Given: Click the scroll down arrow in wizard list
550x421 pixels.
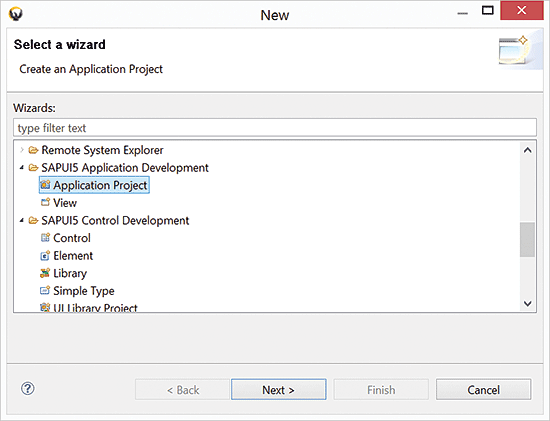Looking at the screenshot, I should coord(527,303).
